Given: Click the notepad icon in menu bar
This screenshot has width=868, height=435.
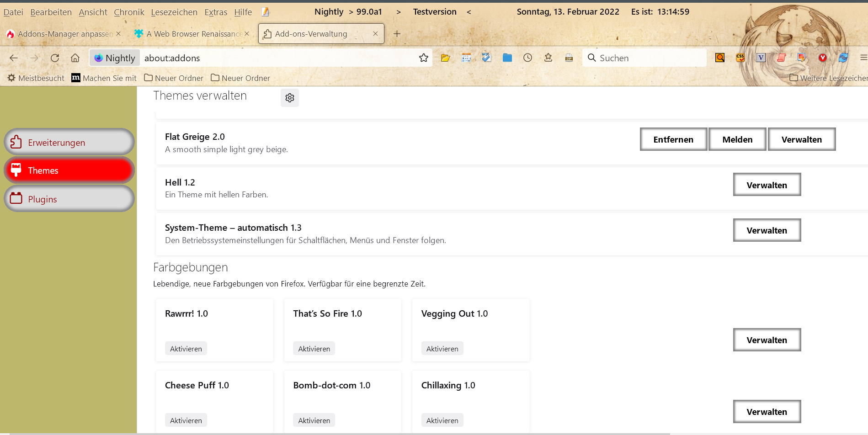Looking at the screenshot, I should coord(266,12).
